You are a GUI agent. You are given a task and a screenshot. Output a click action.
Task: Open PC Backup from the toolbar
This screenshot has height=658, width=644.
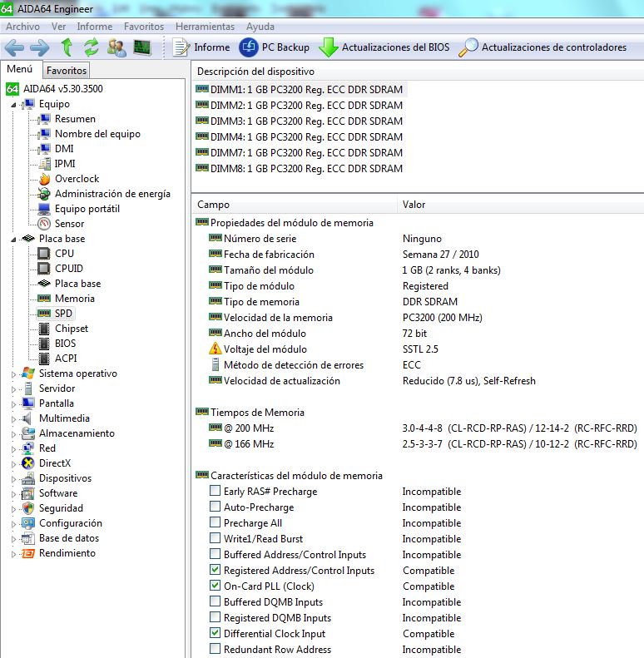point(275,47)
